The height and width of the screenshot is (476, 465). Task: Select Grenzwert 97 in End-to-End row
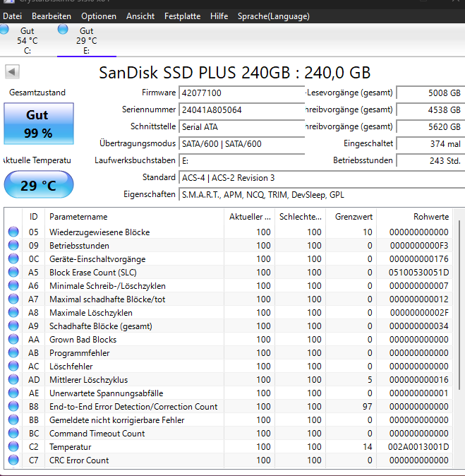coord(368,407)
